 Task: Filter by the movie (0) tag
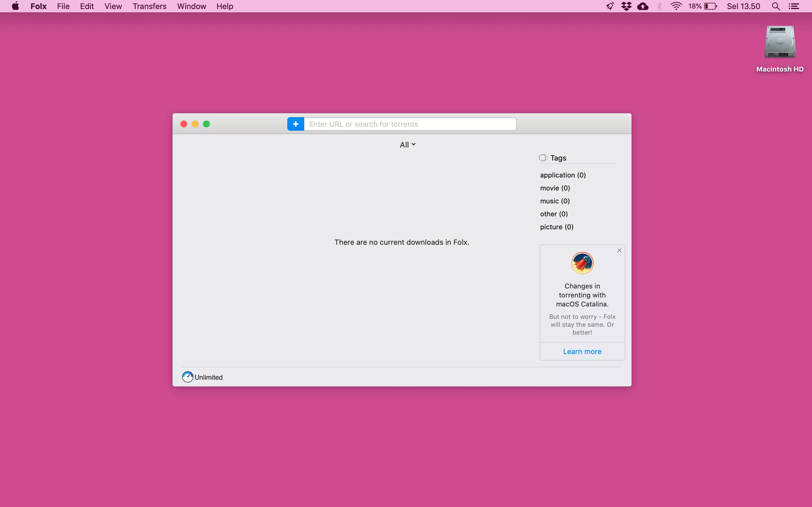point(555,188)
